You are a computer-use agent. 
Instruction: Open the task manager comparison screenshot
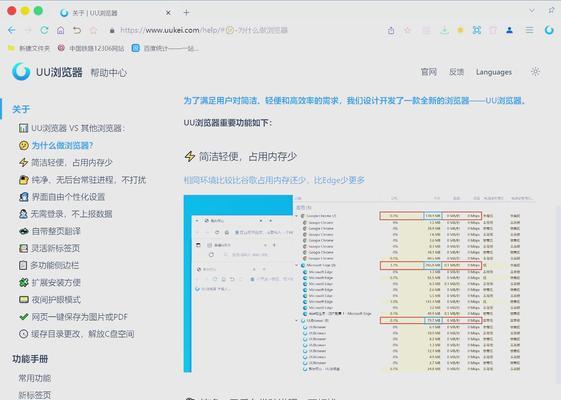point(360,284)
